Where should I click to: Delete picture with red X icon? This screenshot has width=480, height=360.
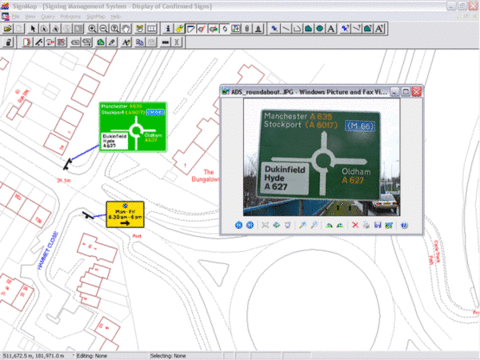(355, 225)
